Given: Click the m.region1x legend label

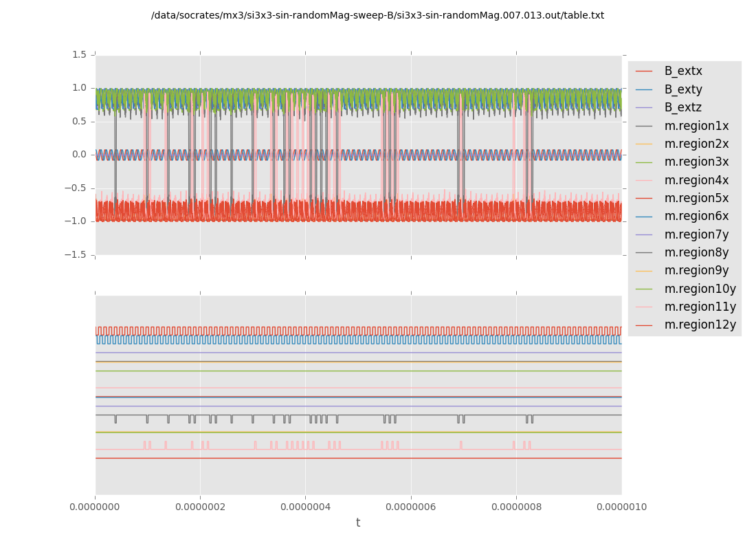Looking at the screenshot, I should click(696, 126).
